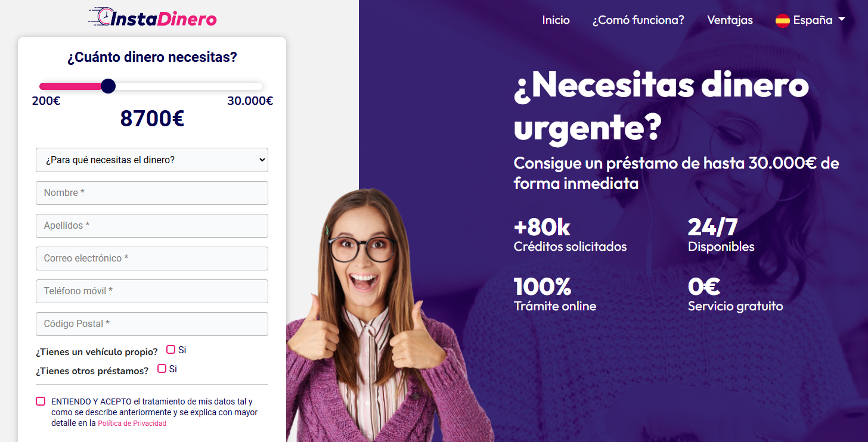Open the España country dropdown caret
Viewport: 868px width, 442px height.
[x=841, y=19]
